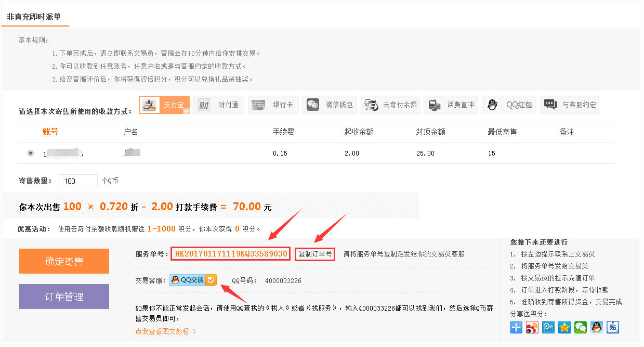Choose the 财付通 payment option
This screenshot has width=644, height=347.
[x=219, y=105]
